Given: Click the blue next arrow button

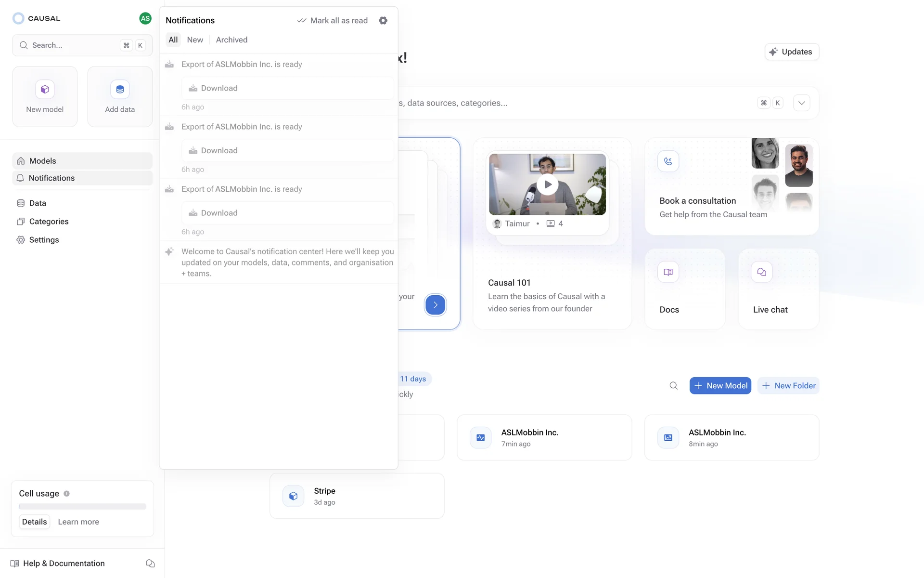Looking at the screenshot, I should coord(435,305).
